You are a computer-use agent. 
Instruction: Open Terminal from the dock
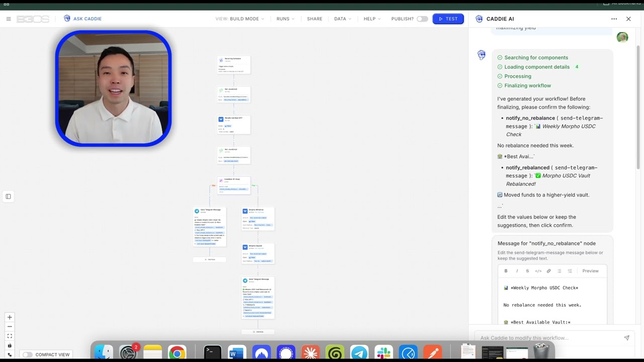pyautogui.click(x=213, y=353)
